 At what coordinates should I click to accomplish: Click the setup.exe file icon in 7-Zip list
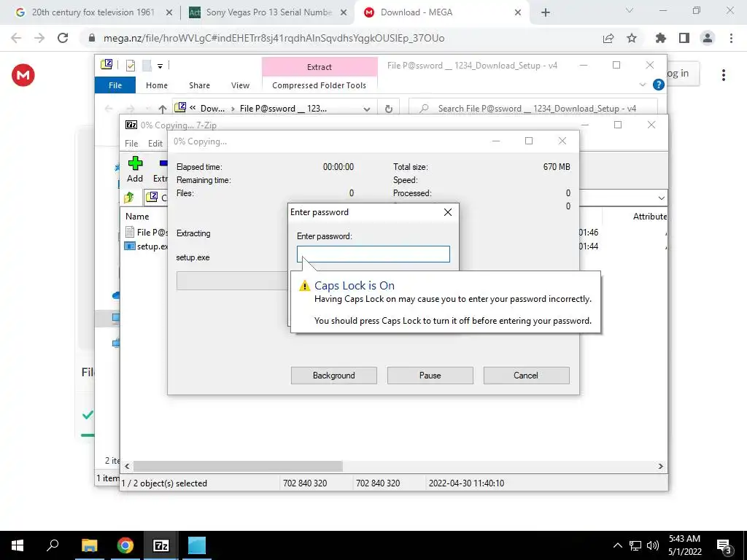point(130,246)
